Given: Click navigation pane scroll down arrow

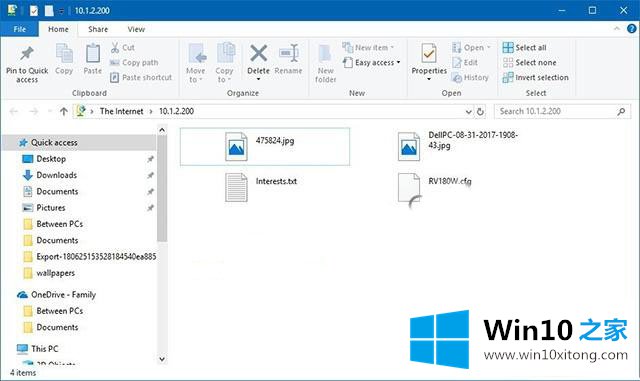Looking at the screenshot, I should tap(162, 359).
